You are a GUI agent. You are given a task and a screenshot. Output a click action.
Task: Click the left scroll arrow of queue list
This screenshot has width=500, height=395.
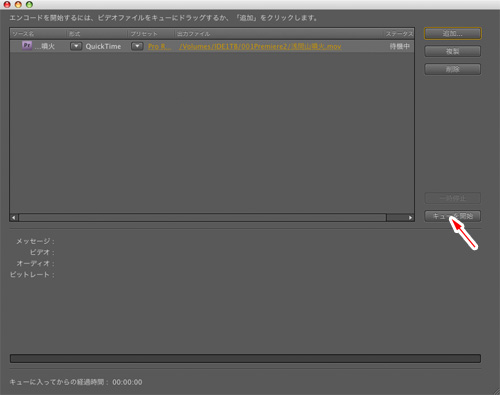pyautogui.click(x=14, y=218)
